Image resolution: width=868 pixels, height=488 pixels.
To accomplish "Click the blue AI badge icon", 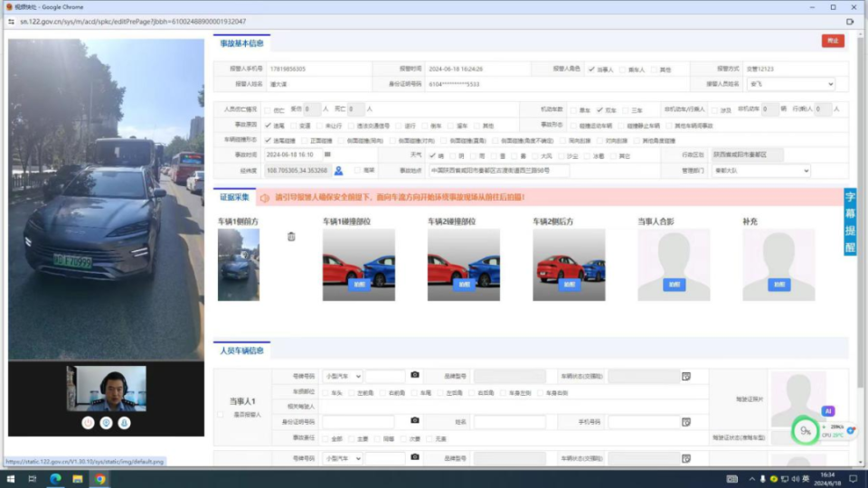I will (x=827, y=411).
